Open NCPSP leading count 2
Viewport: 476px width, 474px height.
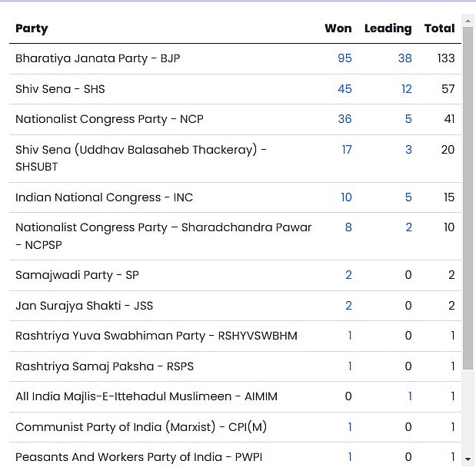(408, 227)
